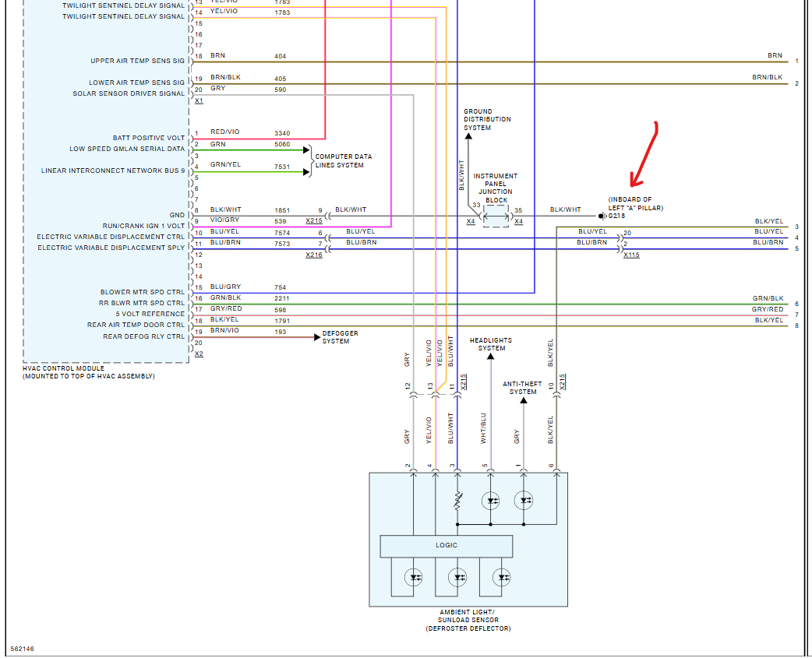Viewport: 812px width, 658px height.
Task: Click the Defogger System arrowhead
Action: pyautogui.click(x=317, y=337)
